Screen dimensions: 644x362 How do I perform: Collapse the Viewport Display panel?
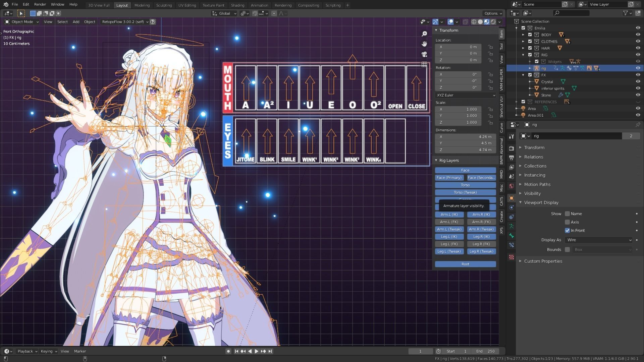tap(541, 202)
